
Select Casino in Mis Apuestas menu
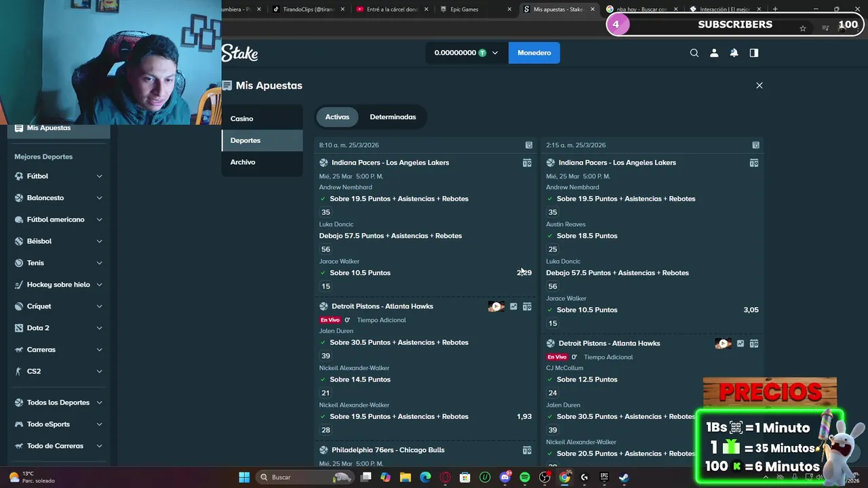tap(262, 119)
